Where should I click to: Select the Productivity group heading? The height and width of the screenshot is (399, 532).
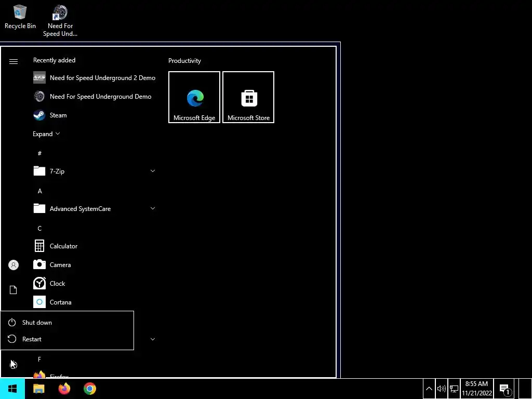click(184, 61)
